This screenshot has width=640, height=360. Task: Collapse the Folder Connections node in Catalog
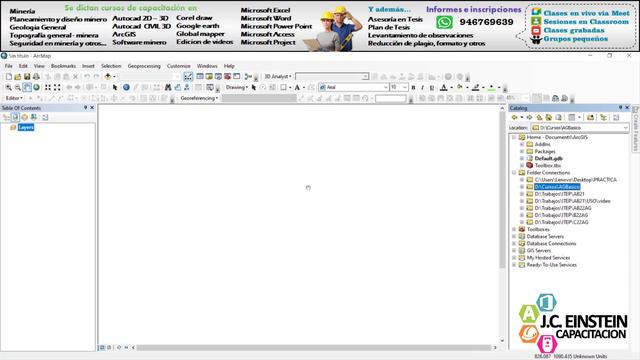[x=514, y=173]
